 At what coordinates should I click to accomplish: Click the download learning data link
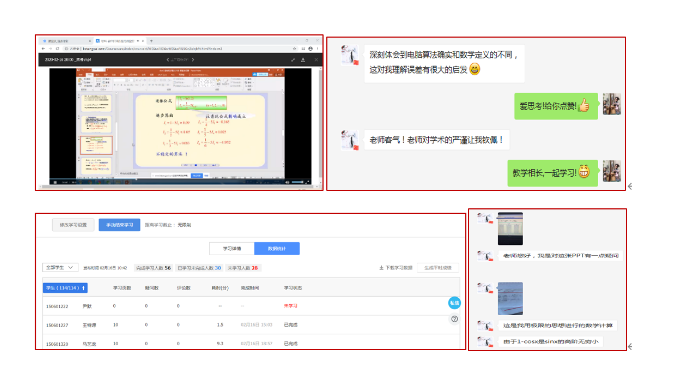click(396, 268)
